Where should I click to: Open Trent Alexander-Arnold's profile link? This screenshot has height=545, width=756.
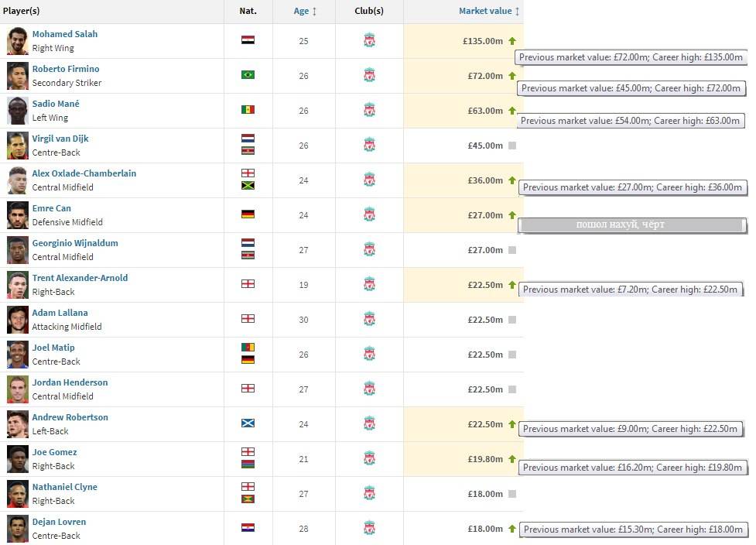(x=80, y=278)
